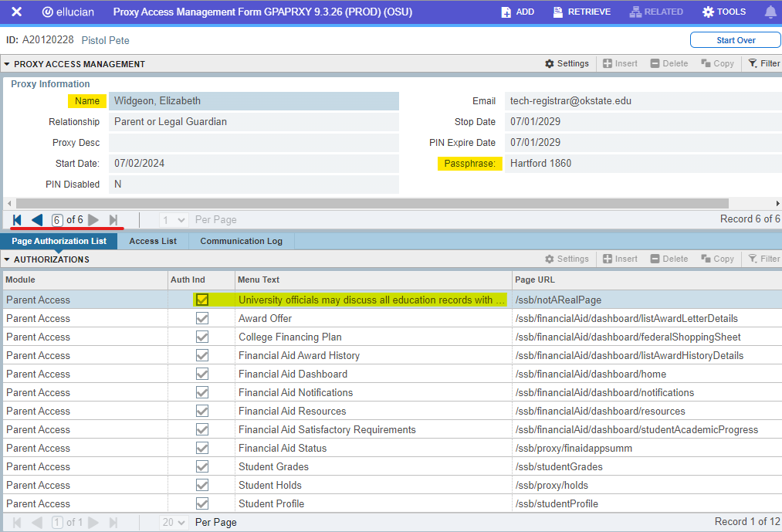The image size is (782, 532).
Task: Collapse the Authorizations section
Action: point(7,259)
